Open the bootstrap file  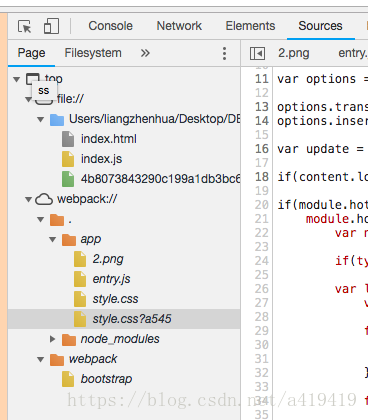[x=106, y=379]
